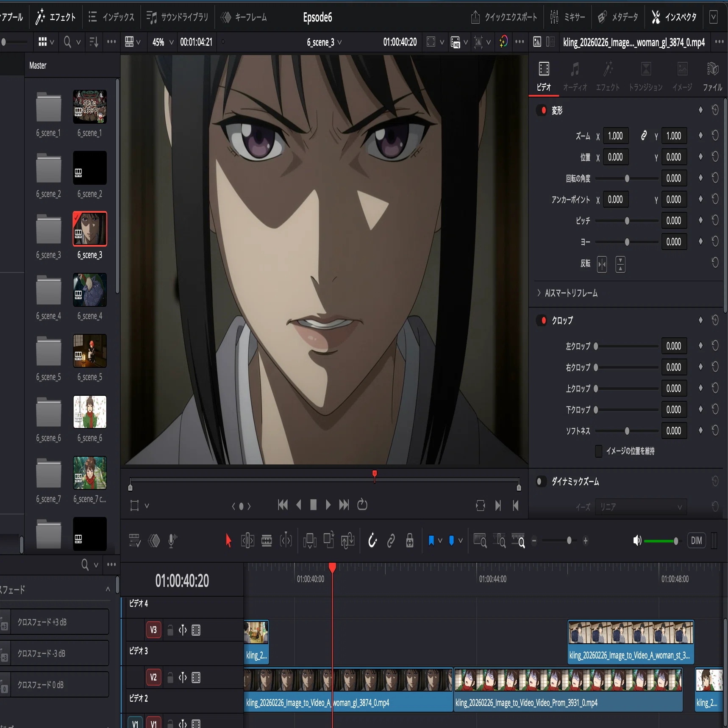Stop playback
This screenshot has height=728, width=728.
[314, 505]
